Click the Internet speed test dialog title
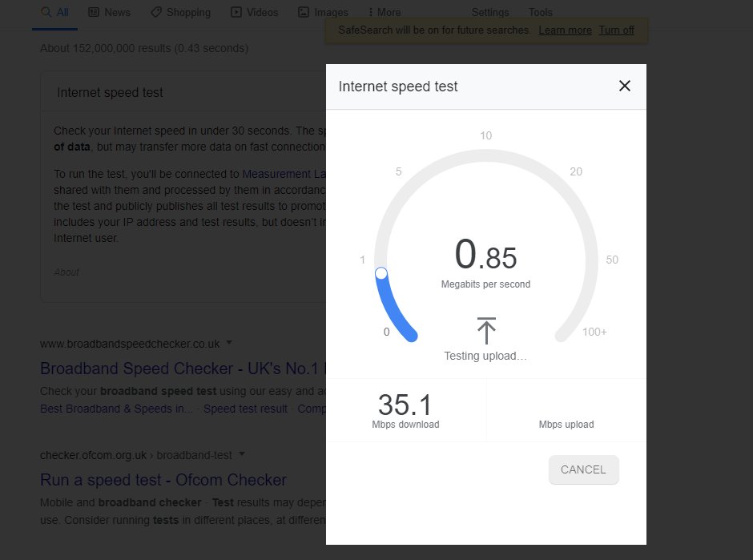Screen dimensions: 753x560 coord(398,87)
